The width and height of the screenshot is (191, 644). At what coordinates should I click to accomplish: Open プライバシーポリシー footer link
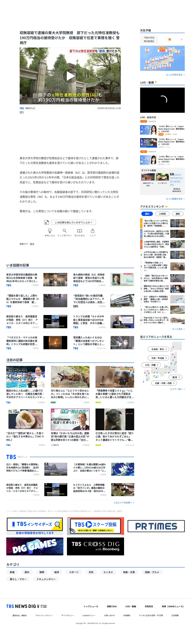click(x=44, y=616)
